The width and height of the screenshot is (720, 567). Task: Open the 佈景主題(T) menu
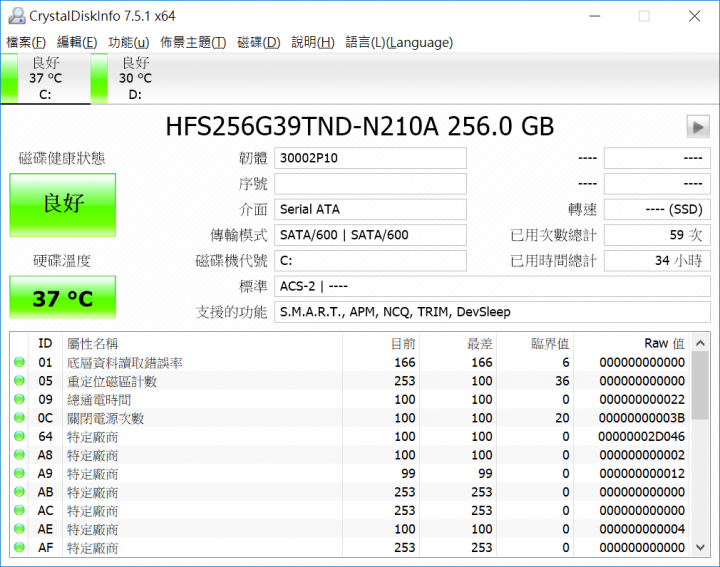(193, 43)
